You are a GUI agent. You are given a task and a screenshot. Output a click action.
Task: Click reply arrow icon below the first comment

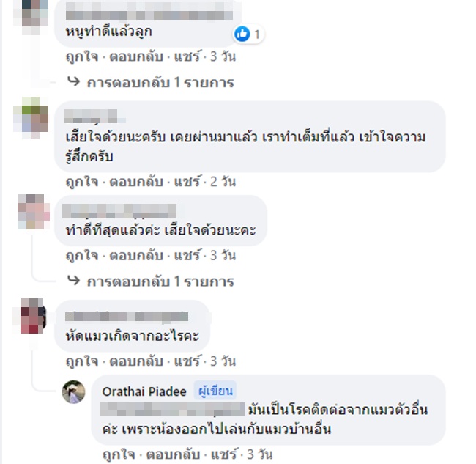(74, 81)
